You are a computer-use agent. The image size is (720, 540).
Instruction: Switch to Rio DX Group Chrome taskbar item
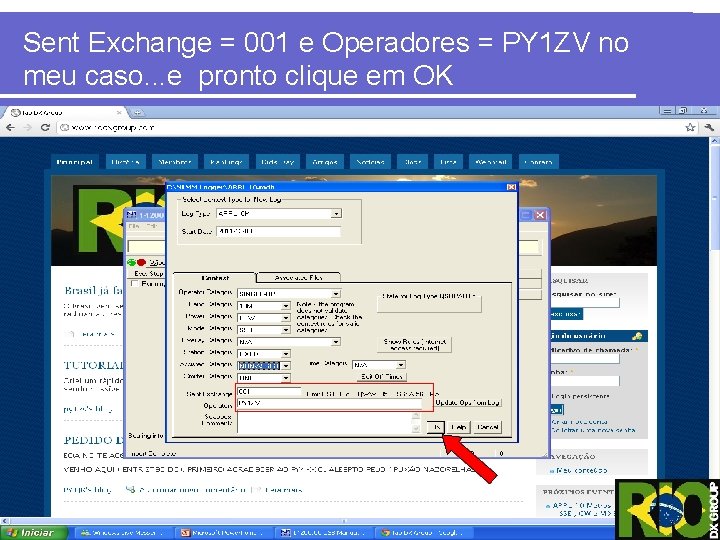[425, 533]
